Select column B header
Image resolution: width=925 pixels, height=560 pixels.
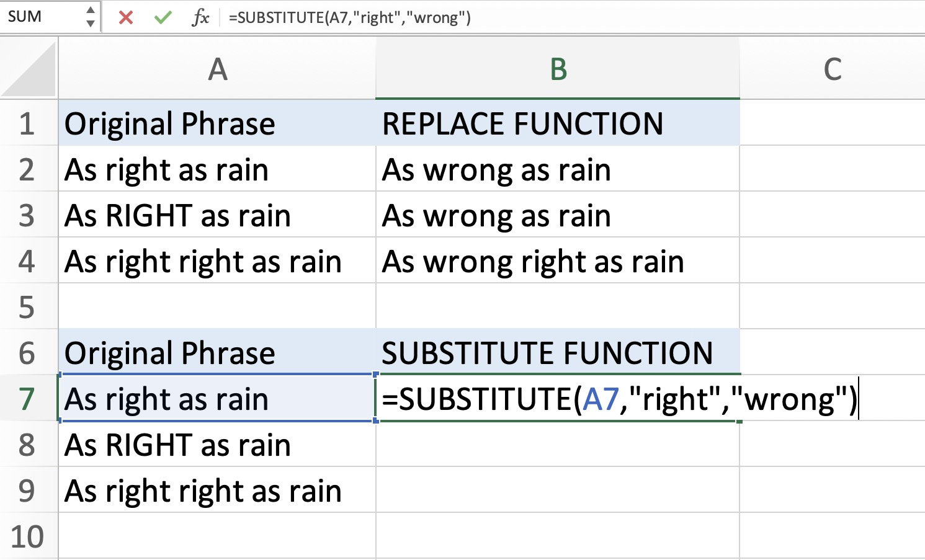558,68
